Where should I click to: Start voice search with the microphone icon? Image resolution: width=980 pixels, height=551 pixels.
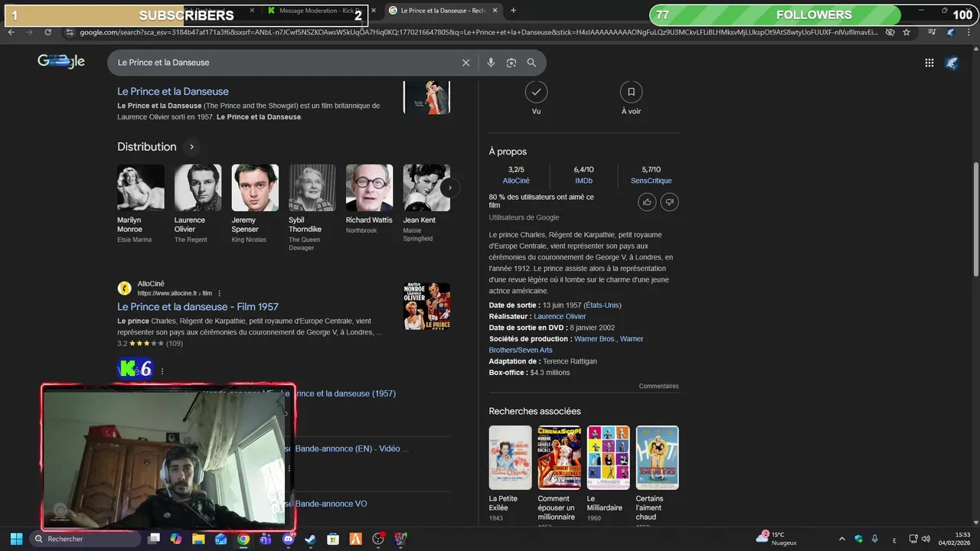pos(491,63)
